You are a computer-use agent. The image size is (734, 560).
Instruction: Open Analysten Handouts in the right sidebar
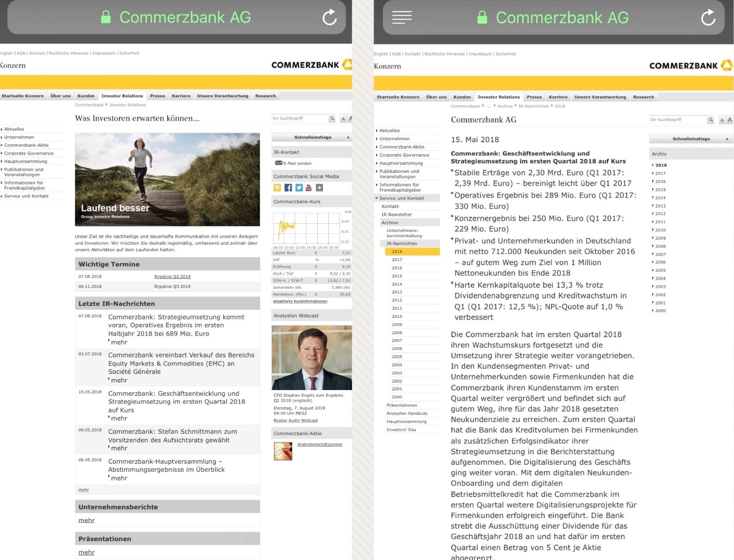[407, 413]
